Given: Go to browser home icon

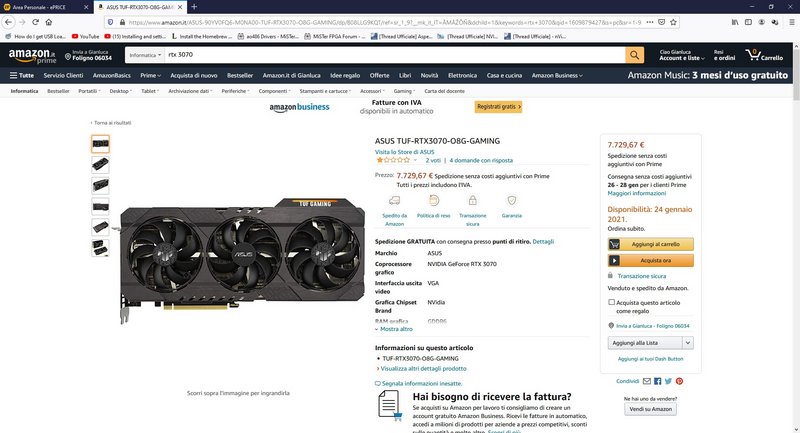Looking at the screenshot, I should point(48,22).
